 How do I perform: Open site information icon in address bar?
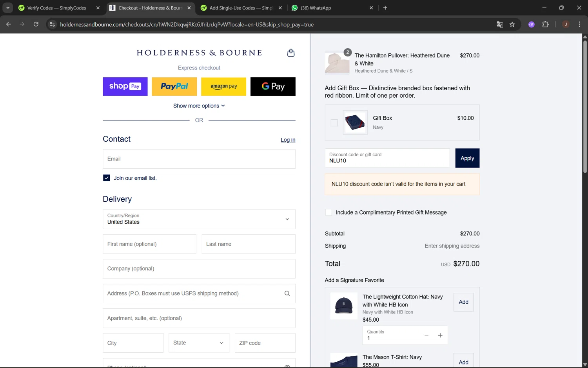point(52,24)
